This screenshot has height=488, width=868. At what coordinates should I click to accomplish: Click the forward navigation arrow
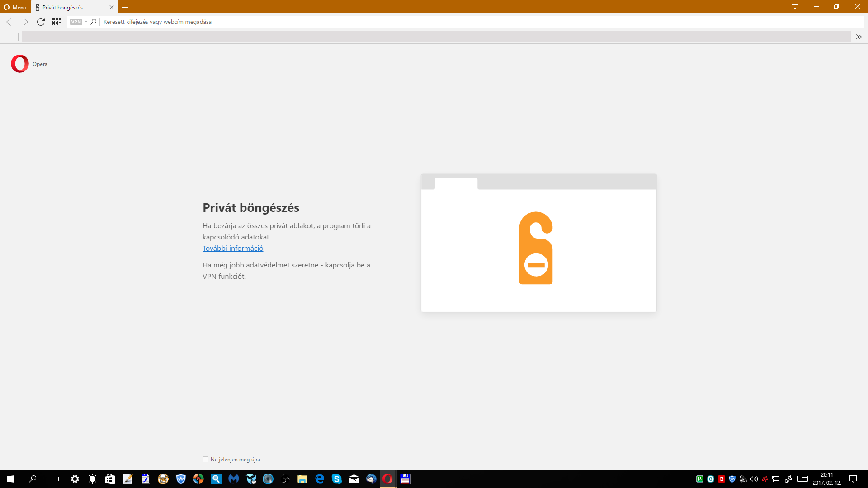click(x=25, y=22)
